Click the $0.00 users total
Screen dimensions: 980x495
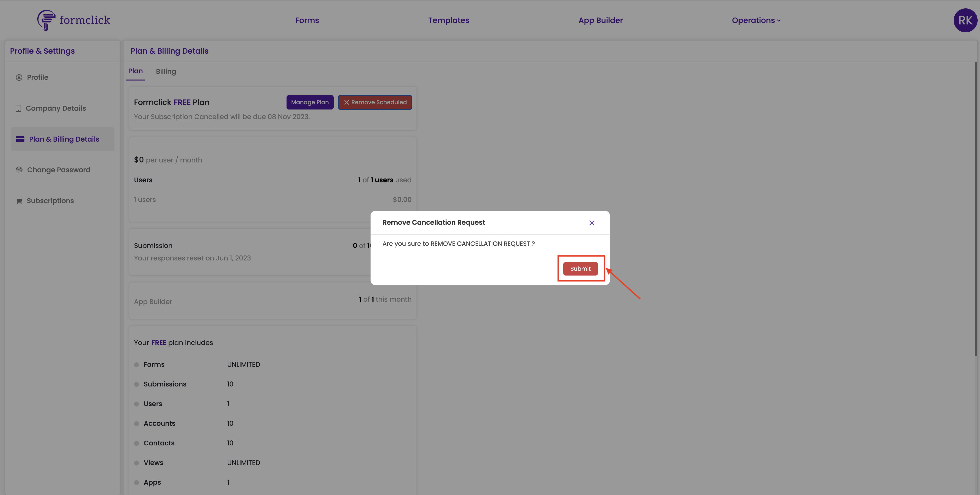(402, 200)
